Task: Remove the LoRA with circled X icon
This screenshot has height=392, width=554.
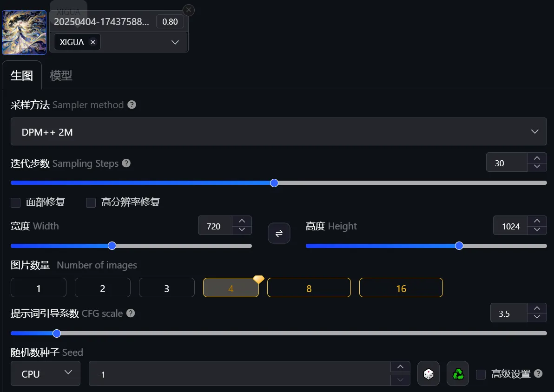Action: (x=188, y=10)
